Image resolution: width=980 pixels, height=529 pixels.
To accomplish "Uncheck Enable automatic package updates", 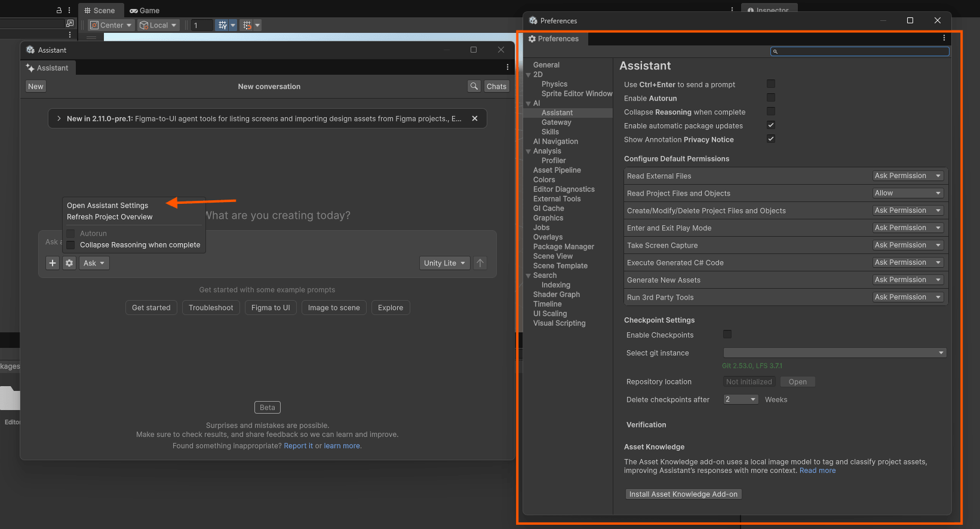I will coord(771,125).
